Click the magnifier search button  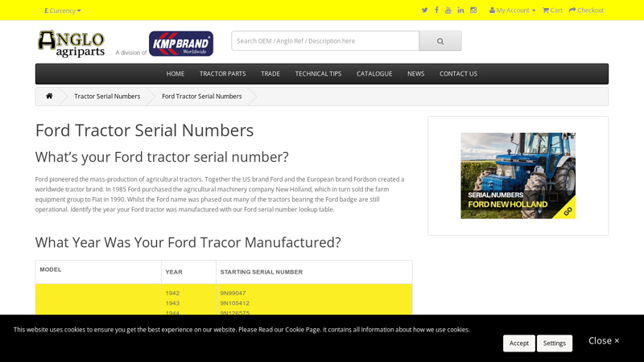440,41
